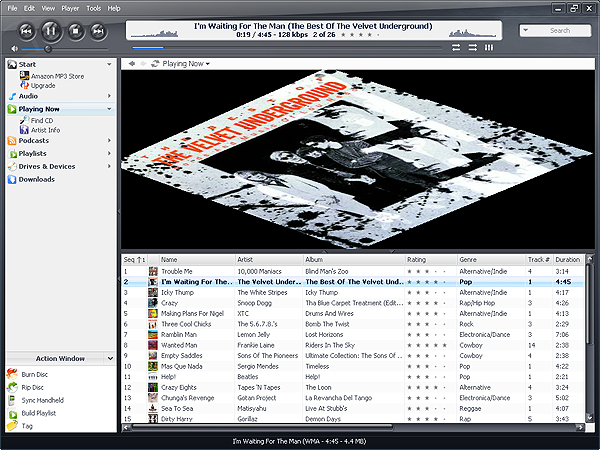Click the Drives & Devices disc icon
Image resolution: width=600 pixels, height=450 pixels.
pyautogui.click(x=12, y=166)
